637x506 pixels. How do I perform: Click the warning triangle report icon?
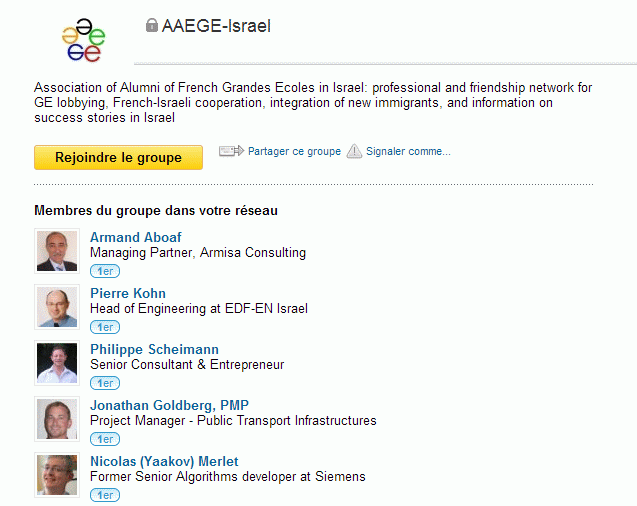354,151
